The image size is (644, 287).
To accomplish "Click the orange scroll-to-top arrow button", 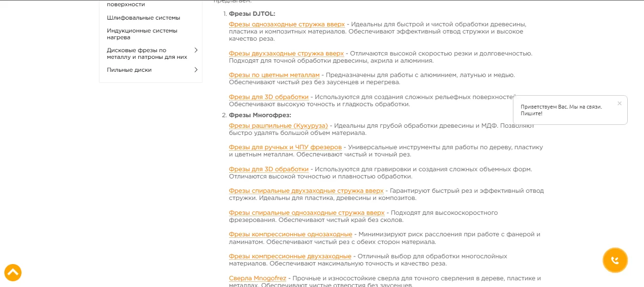I will 13,273.
